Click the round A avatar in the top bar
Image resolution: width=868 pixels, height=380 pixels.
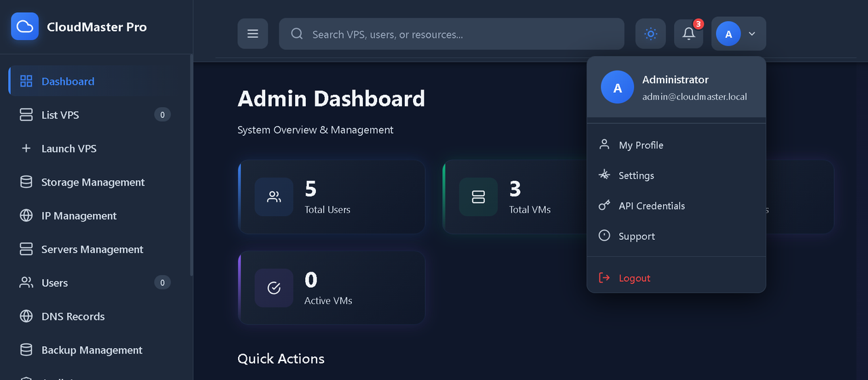tap(728, 34)
